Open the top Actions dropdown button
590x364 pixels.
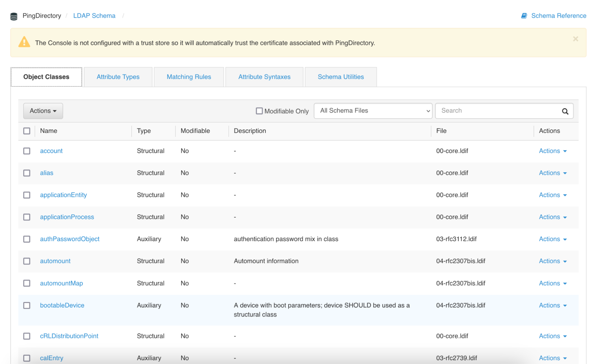(43, 111)
